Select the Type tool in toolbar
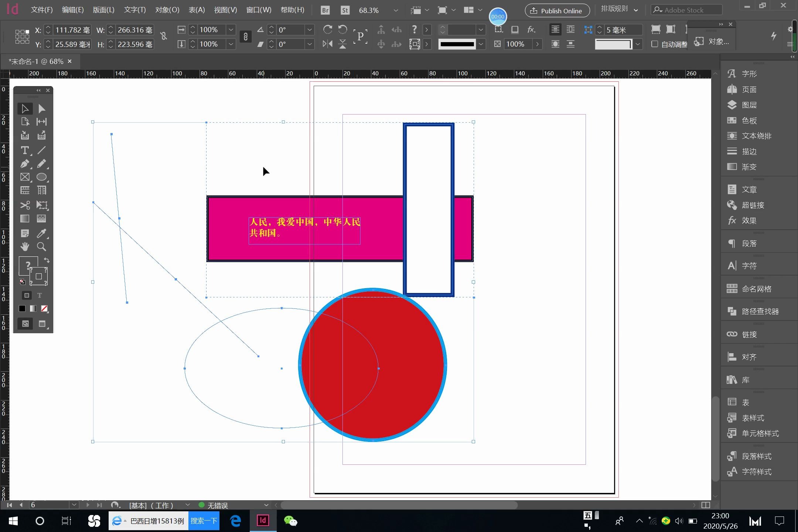Image resolution: width=798 pixels, height=532 pixels. point(25,150)
